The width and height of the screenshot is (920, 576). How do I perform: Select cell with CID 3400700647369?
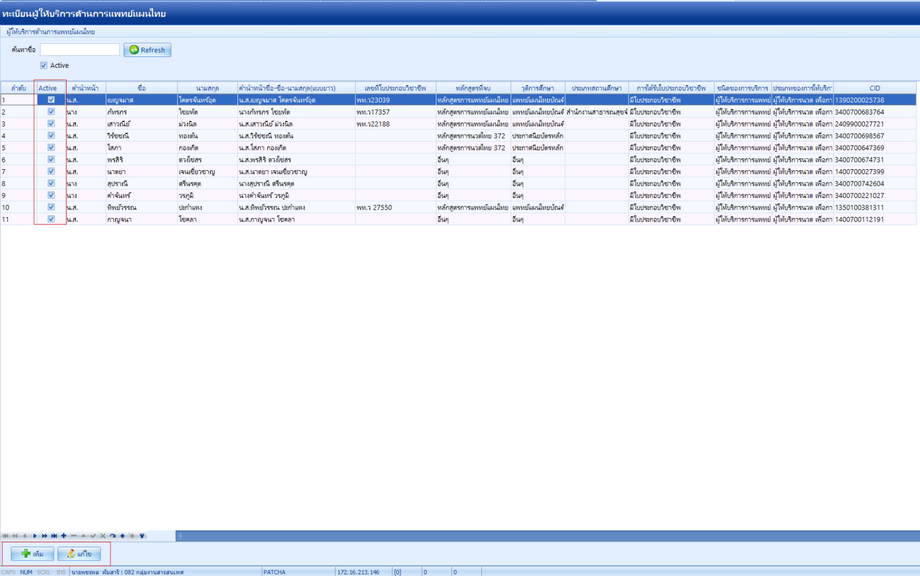click(x=875, y=148)
